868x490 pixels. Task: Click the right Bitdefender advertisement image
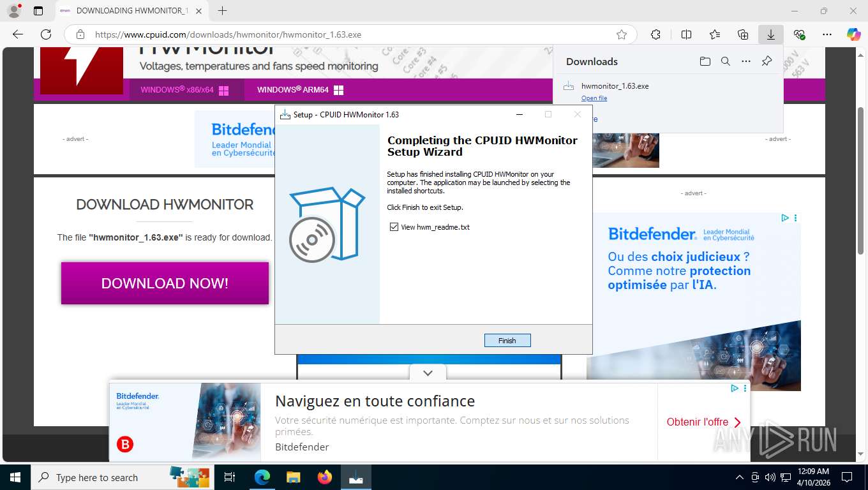click(x=693, y=302)
